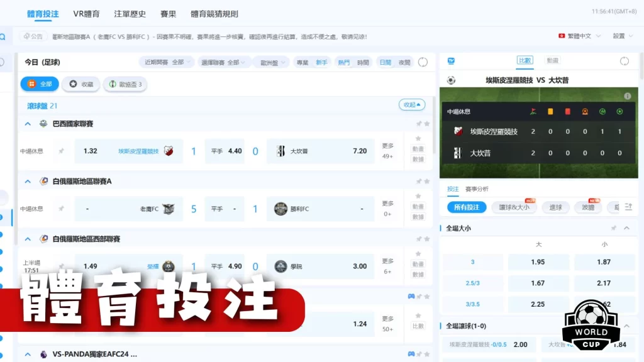Collapse the 巴西國家聯賽 section
The height and width of the screenshot is (362, 644).
coord(26,124)
